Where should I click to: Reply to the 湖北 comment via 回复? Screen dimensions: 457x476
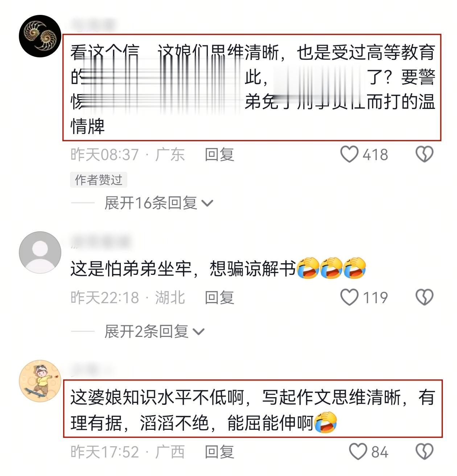point(219,298)
